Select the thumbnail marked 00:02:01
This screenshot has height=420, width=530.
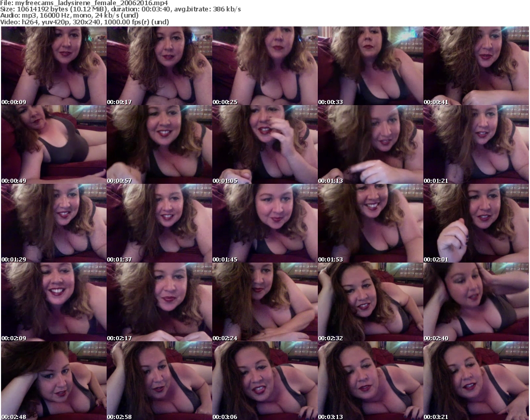coord(476,223)
